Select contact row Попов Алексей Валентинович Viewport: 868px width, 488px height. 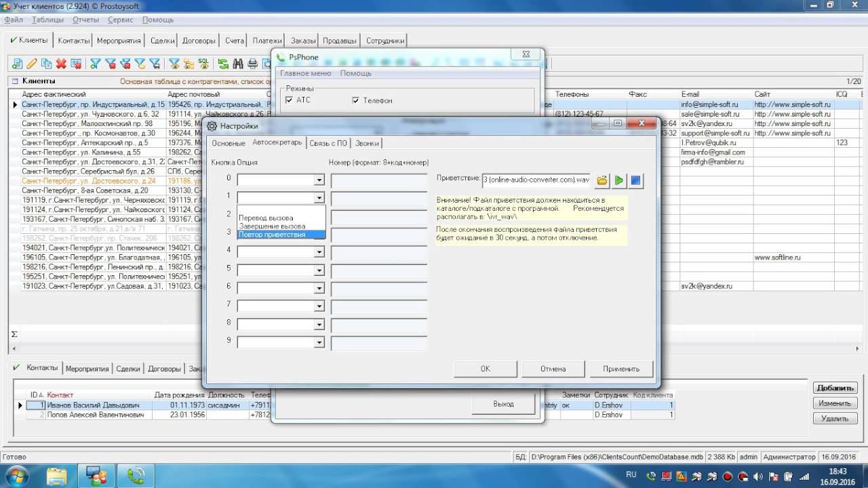pyautogui.click(x=346, y=415)
